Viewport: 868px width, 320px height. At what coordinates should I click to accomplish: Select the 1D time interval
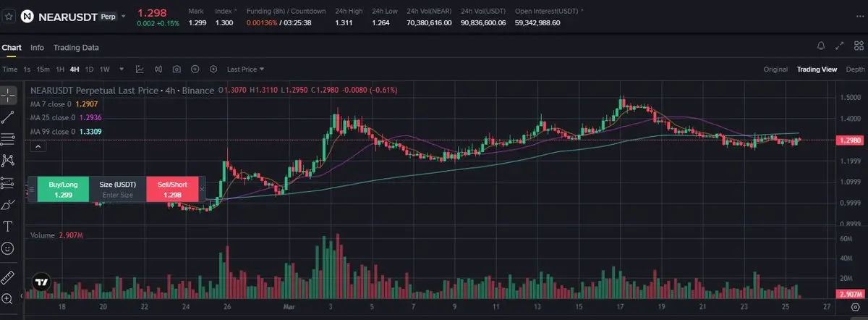tap(90, 70)
